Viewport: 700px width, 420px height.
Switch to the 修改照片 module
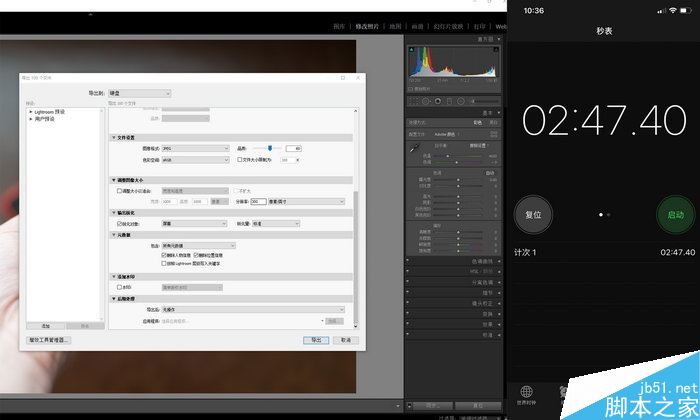coord(367,26)
